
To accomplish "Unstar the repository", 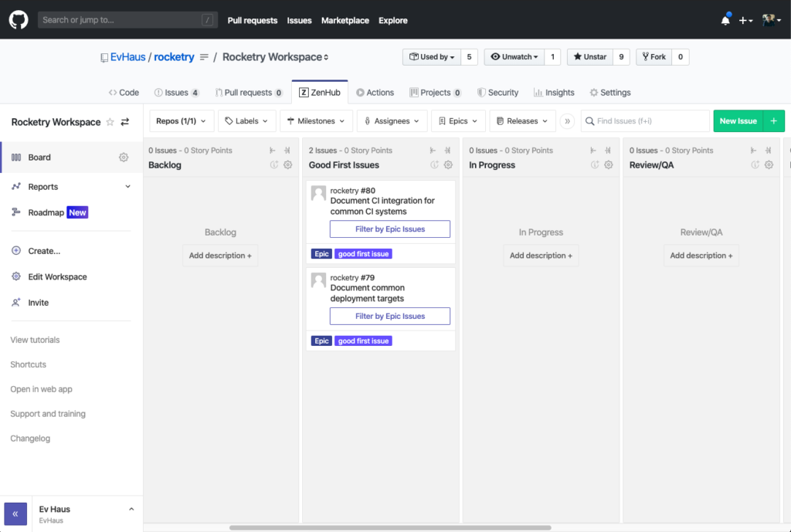I will point(590,57).
